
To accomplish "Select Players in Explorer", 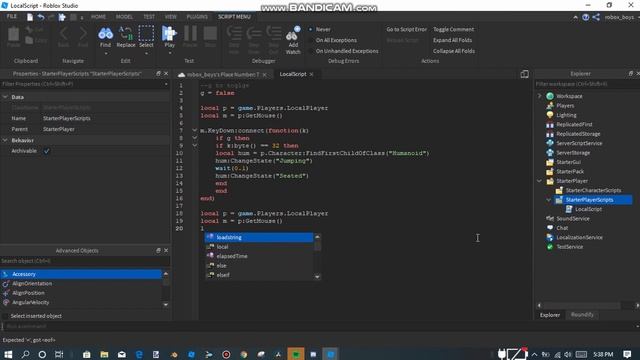I will (565, 106).
